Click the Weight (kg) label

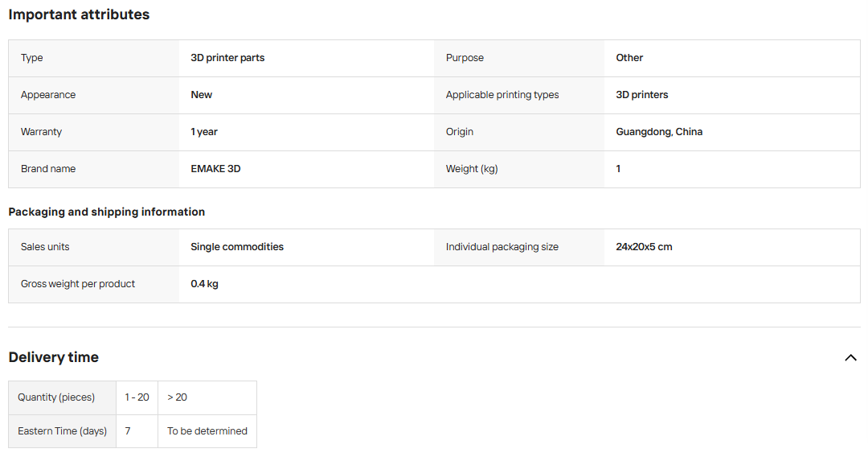[472, 169]
